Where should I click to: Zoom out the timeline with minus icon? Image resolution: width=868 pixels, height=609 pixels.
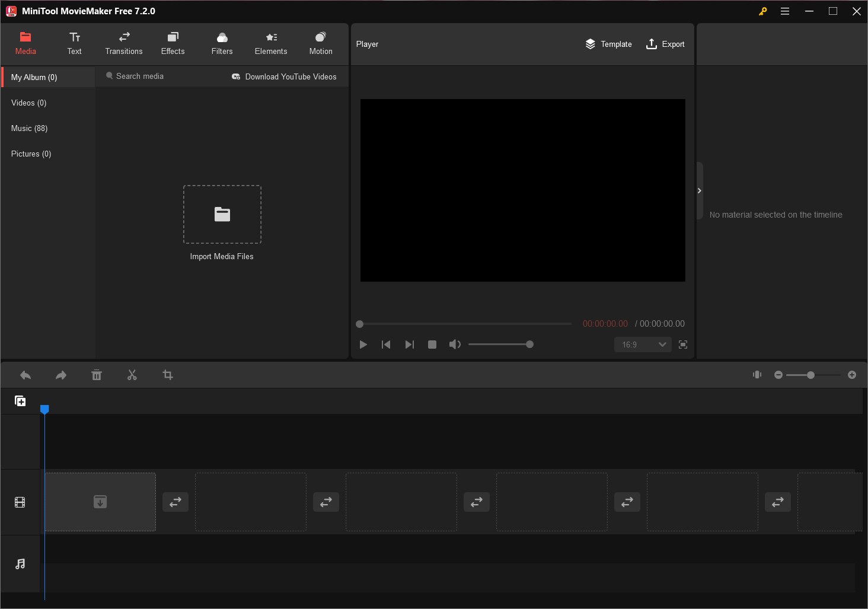pyautogui.click(x=778, y=375)
